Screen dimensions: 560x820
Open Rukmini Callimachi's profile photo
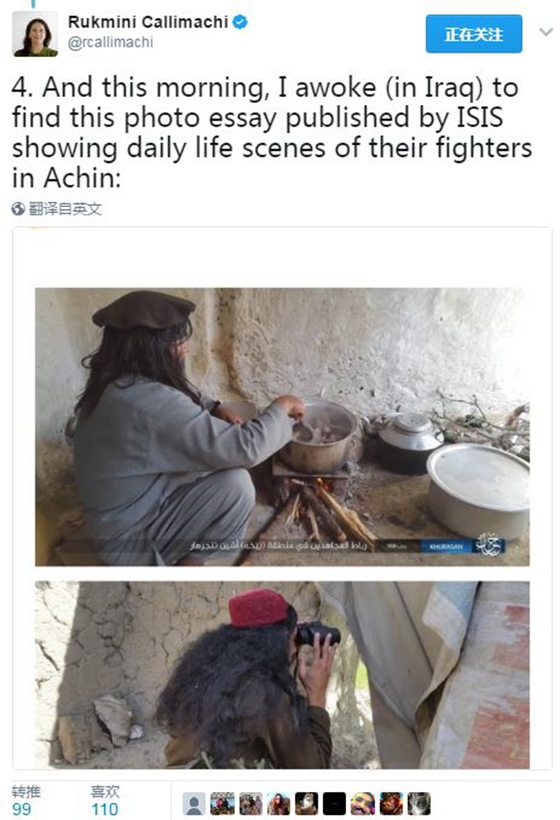pos(35,33)
